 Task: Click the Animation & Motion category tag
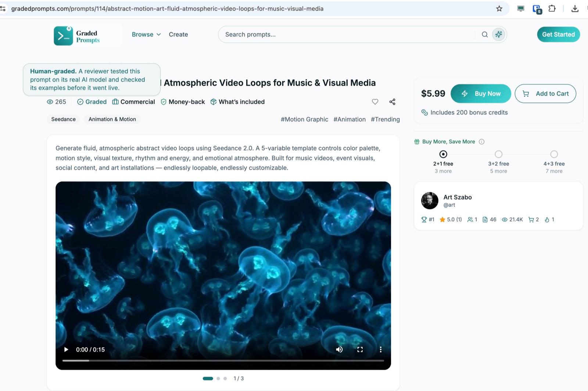[x=112, y=119]
